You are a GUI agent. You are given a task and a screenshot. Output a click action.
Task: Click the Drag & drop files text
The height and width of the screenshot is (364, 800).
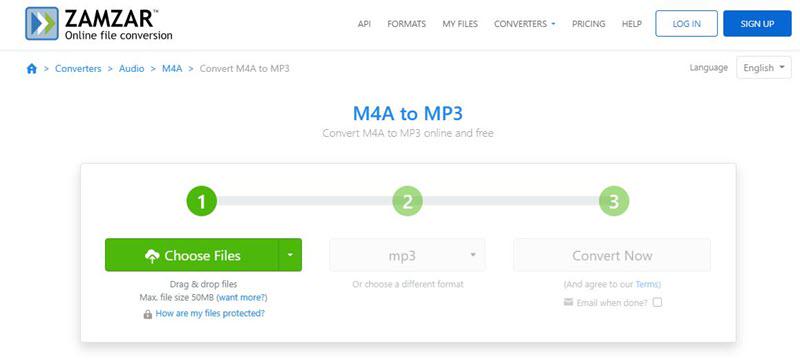[204, 284]
